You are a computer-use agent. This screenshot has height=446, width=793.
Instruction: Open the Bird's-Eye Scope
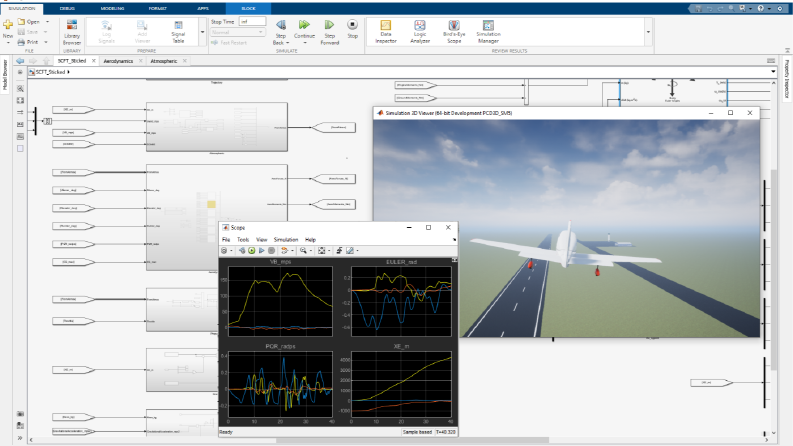pos(454,31)
